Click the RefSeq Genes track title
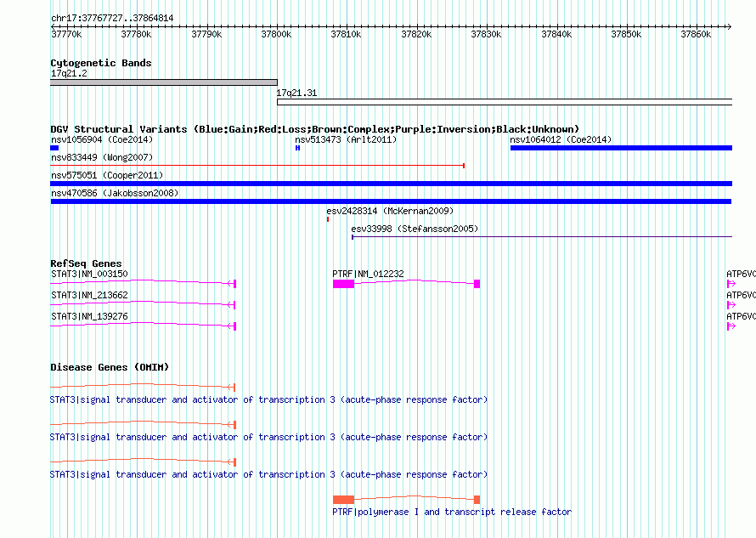Screen dimensions: 756x538 [86, 263]
